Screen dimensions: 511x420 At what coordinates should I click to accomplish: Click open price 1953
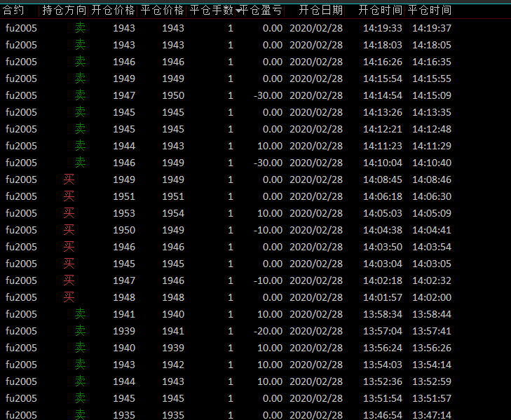(124, 213)
